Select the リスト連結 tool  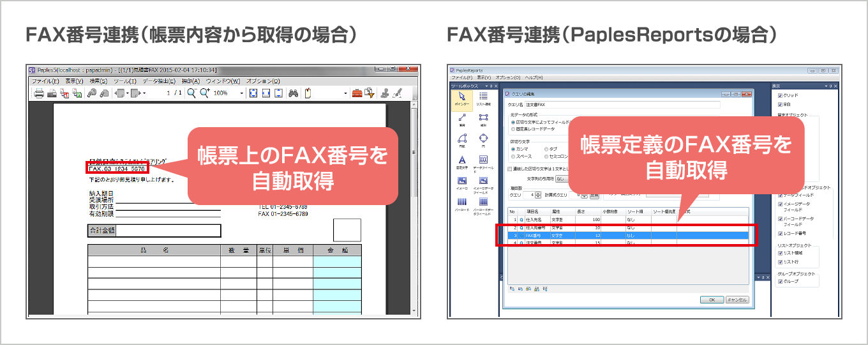click(484, 100)
